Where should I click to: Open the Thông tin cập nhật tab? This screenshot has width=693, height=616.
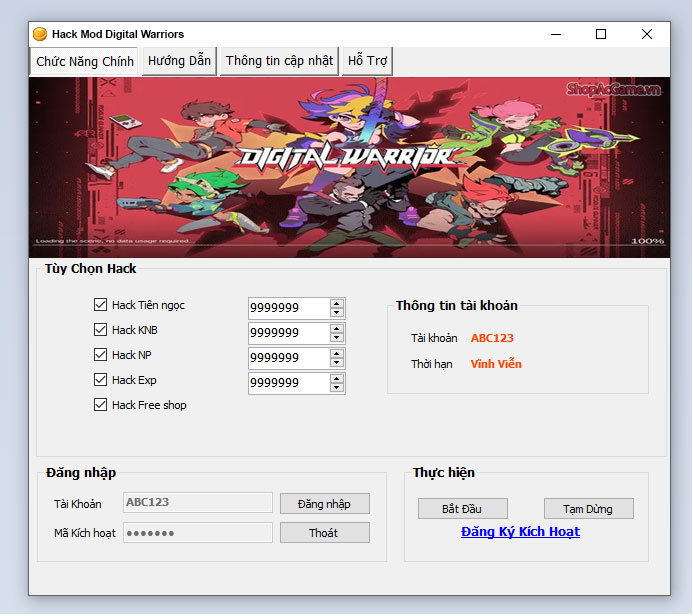point(279,61)
